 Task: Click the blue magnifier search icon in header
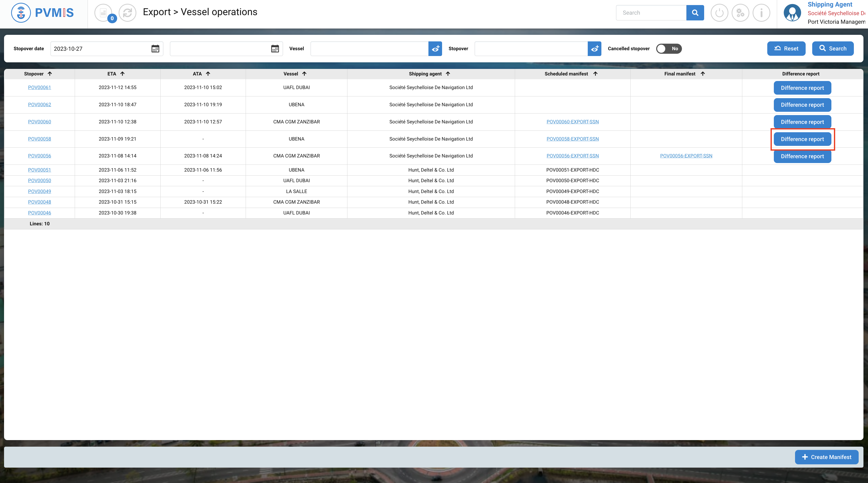(695, 13)
